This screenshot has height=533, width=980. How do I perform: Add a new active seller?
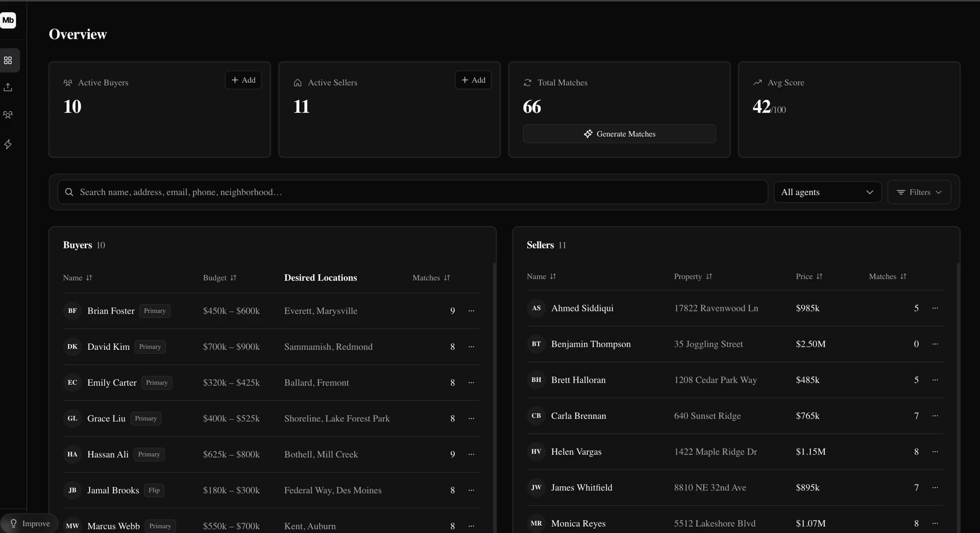[x=473, y=80]
